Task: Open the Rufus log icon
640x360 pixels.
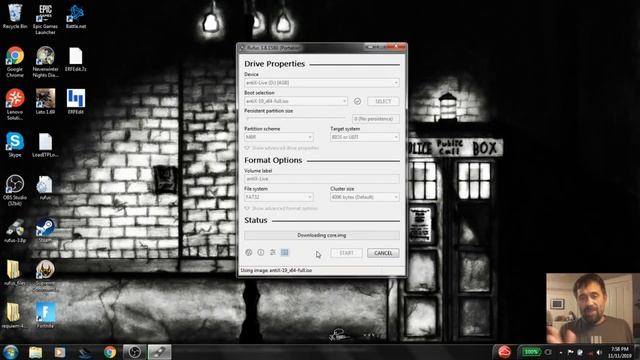Action: 284,253
